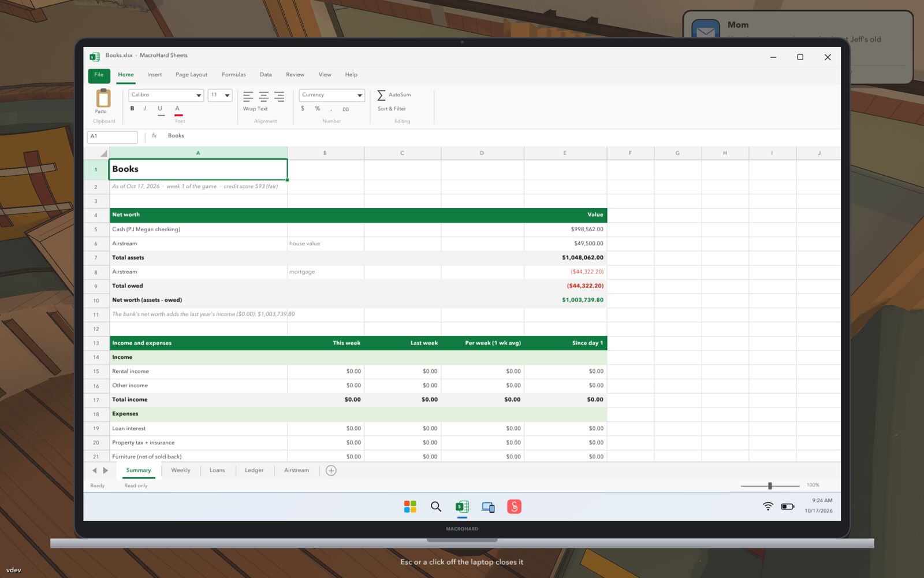Click the Paste clipboard icon
This screenshot has height=578, width=924.
pyautogui.click(x=103, y=98)
